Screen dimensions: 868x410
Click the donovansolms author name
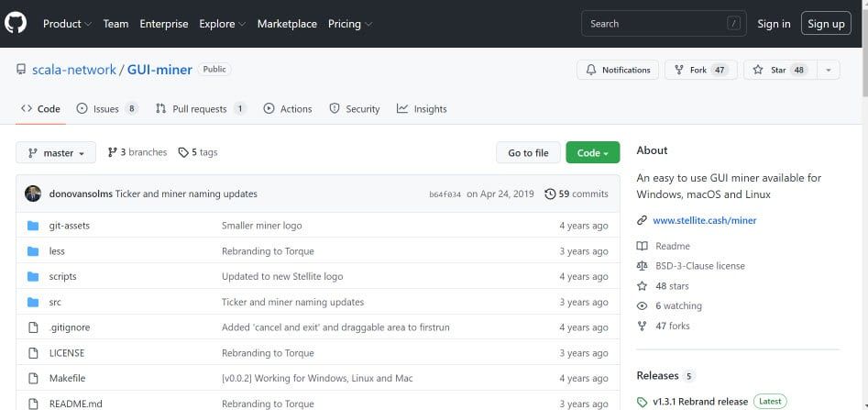(x=81, y=194)
